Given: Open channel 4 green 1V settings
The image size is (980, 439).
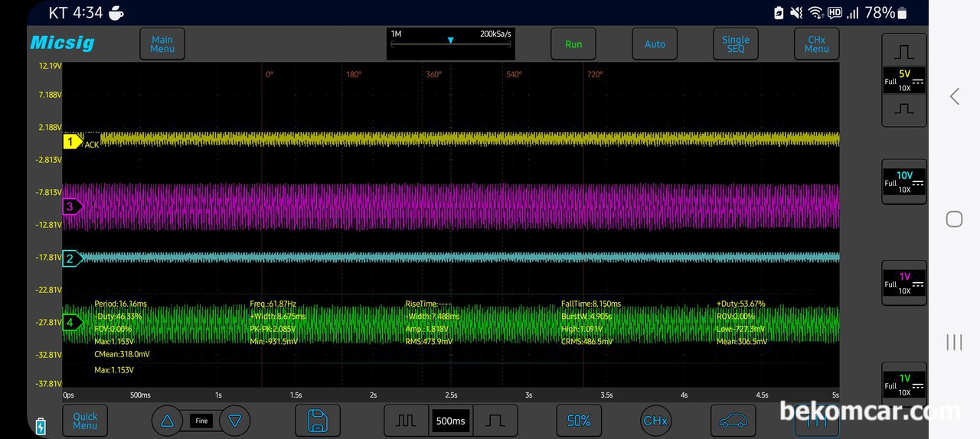Looking at the screenshot, I should click(x=905, y=385).
